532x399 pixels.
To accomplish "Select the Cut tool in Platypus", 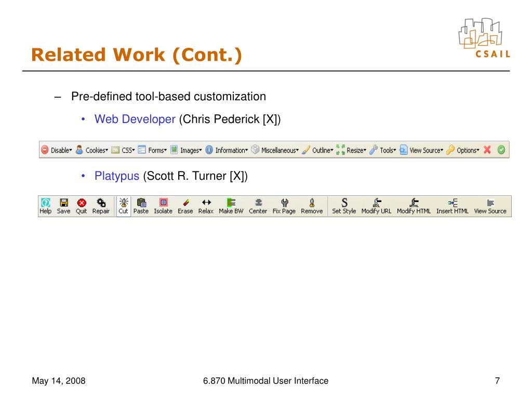I will click(123, 206).
